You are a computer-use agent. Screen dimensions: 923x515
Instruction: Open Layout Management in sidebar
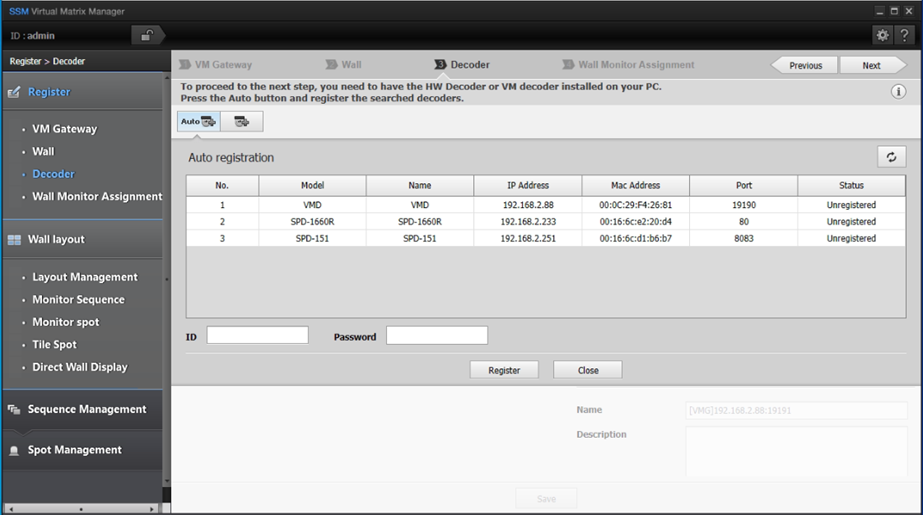pos(85,277)
